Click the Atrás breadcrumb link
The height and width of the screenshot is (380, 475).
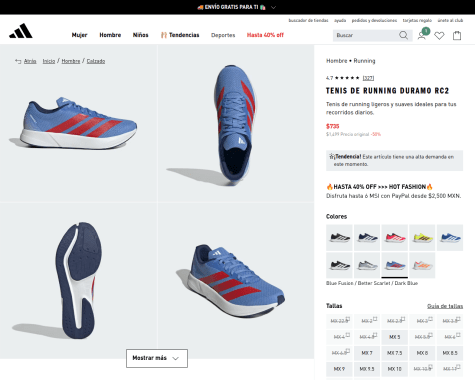(x=30, y=61)
